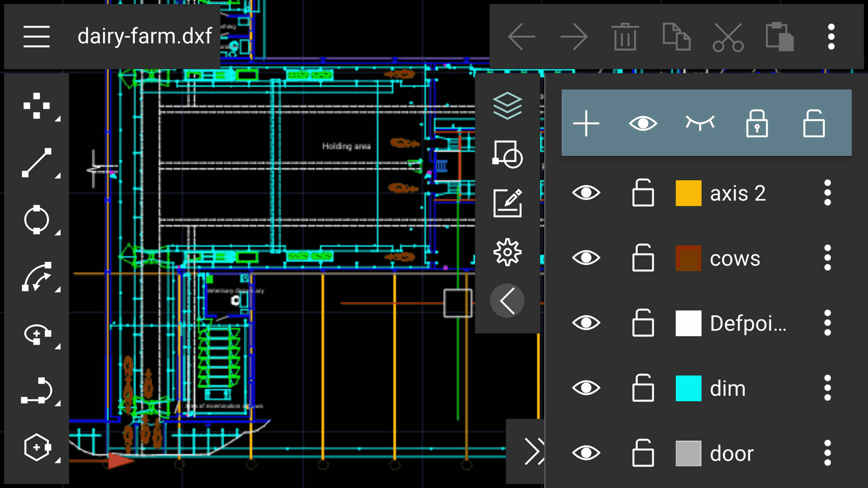Add new layer with plus button
This screenshot has width=868, height=488.
pyautogui.click(x=587, y=123)
